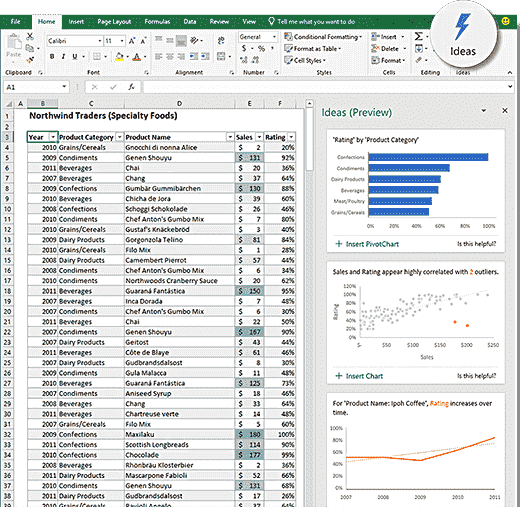Toggle Center horizontal alignment
Viewport: 520px width, 507px height.
(x=170, y=57)
